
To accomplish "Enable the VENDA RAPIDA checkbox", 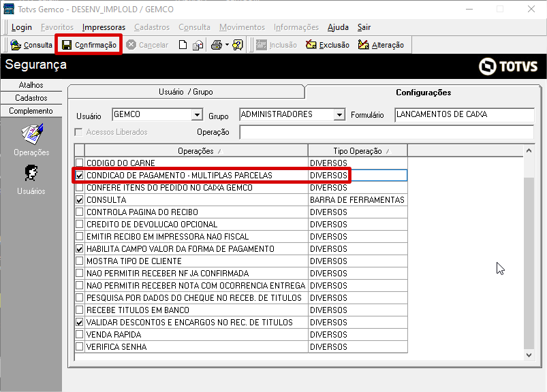I will point(80,335).
